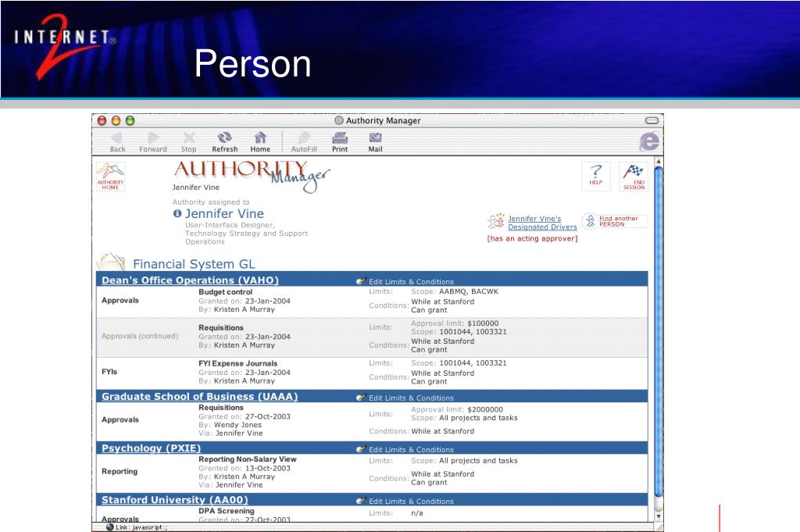Screen dimensions: 800x532
Task: Open Mail from the browser toolbar
Action: tap(376, 142)
